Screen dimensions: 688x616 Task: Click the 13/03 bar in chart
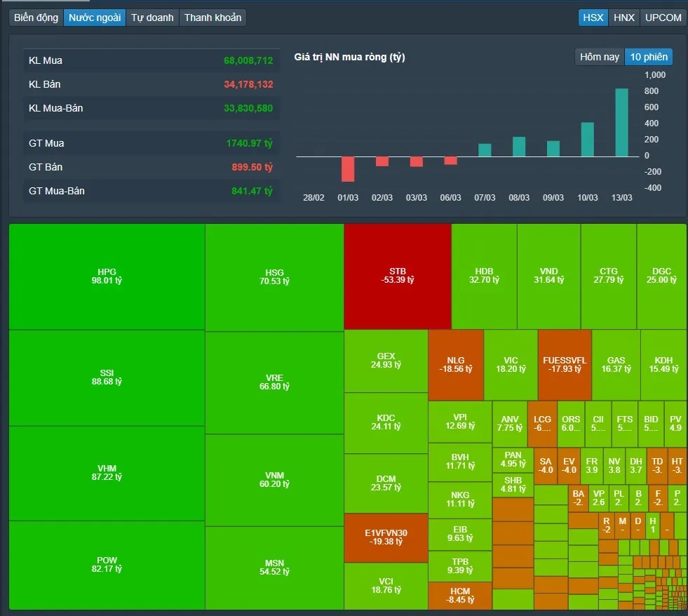[621, 123]
